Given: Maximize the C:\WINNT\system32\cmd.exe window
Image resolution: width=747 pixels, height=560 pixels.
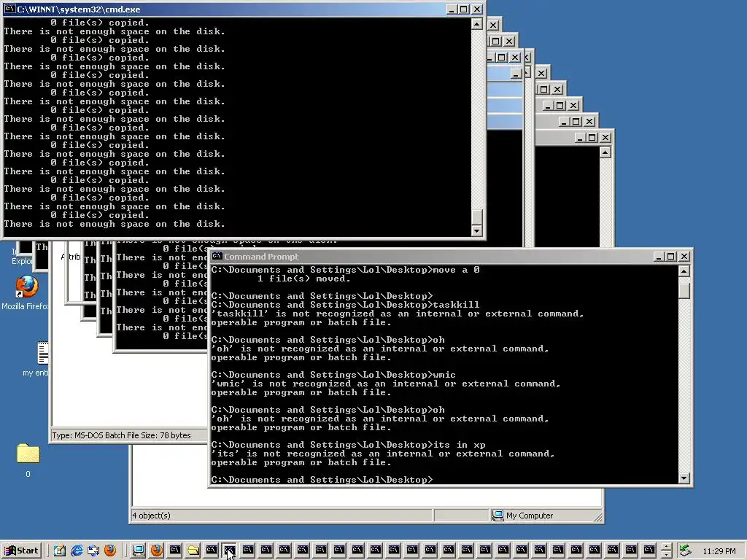Looking at the screenshot, I should 463,9.
